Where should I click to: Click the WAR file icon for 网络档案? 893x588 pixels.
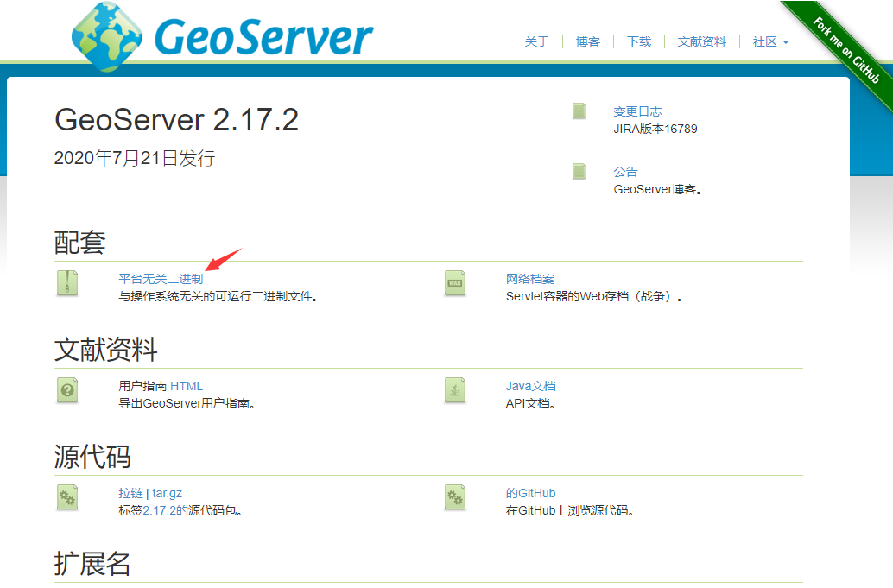[455, 283]
